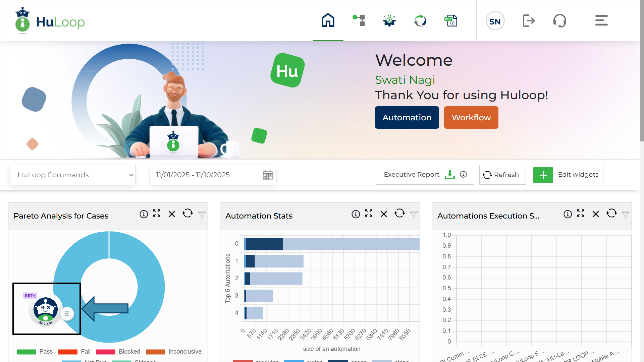Click the PDF settings icon in navbar
Image resolution: width=644 pixels, height=362 pixels.
[451, 20]
